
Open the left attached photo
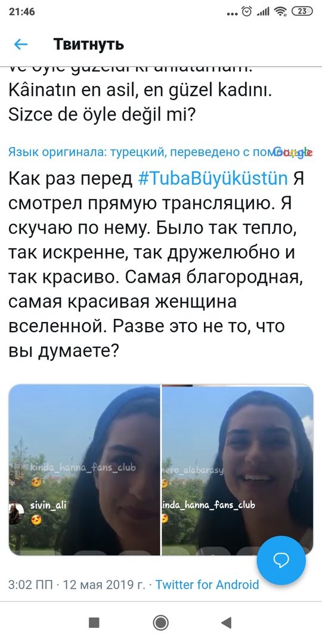[84, 470]
